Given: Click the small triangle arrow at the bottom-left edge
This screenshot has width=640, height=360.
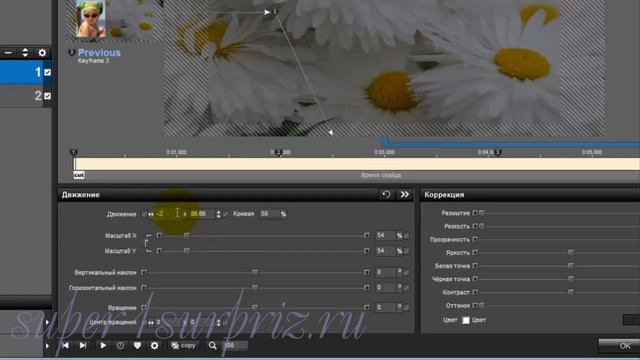Looking at the screenshot, I should [x=47, y=346].
